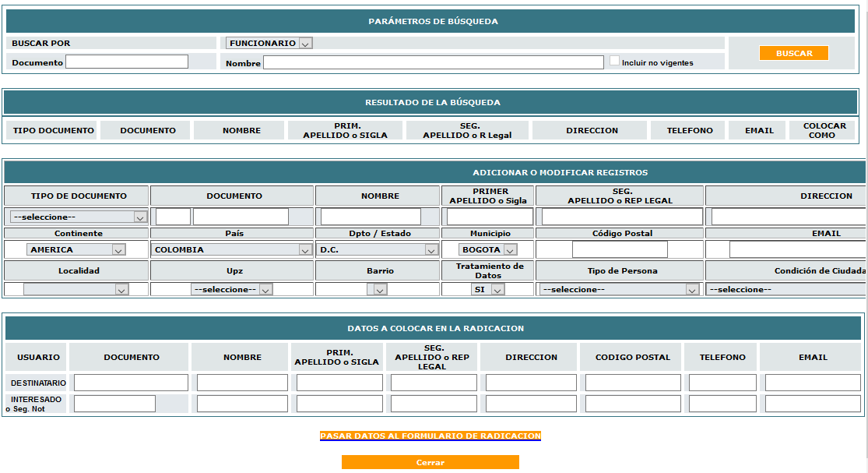Click the orange Cerrar button
Screen dimensions: 868x473
(x=430, y=462)
